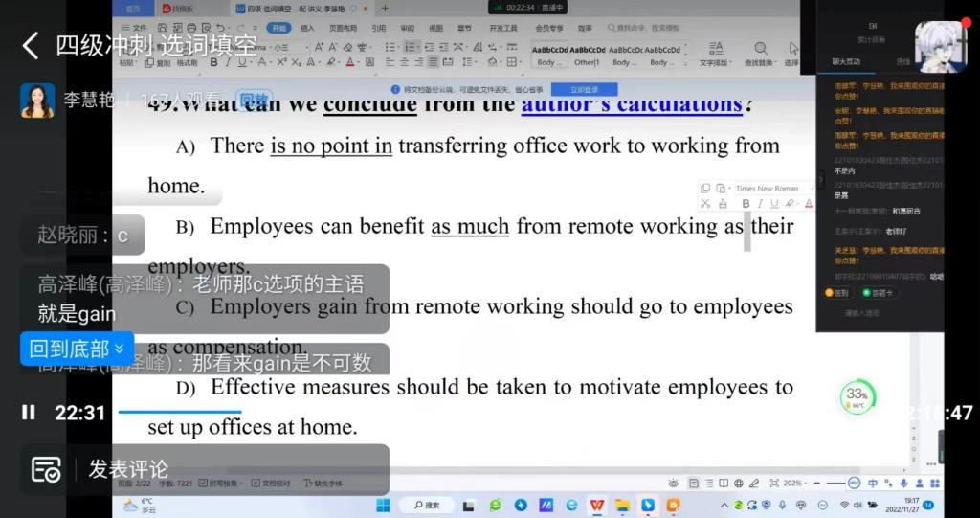The image size is (980, 518).
Task: Switch to the 插入 ribbon tab
Action: point(307,28)
